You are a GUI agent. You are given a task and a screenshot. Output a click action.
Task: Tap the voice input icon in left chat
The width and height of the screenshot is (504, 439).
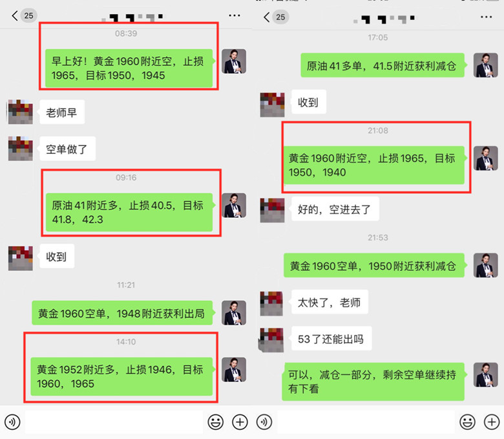[12, 422]
